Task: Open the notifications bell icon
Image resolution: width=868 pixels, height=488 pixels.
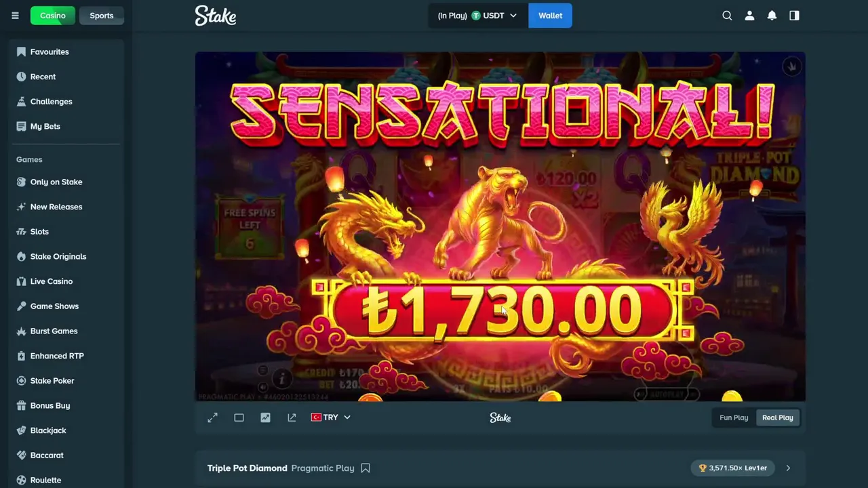Action: click(x=772, y=16)
